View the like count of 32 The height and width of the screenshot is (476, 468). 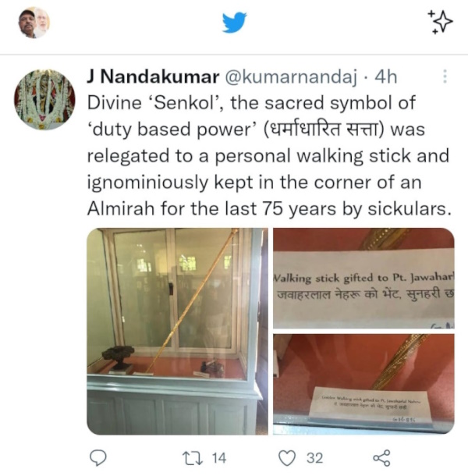(314, 456)
